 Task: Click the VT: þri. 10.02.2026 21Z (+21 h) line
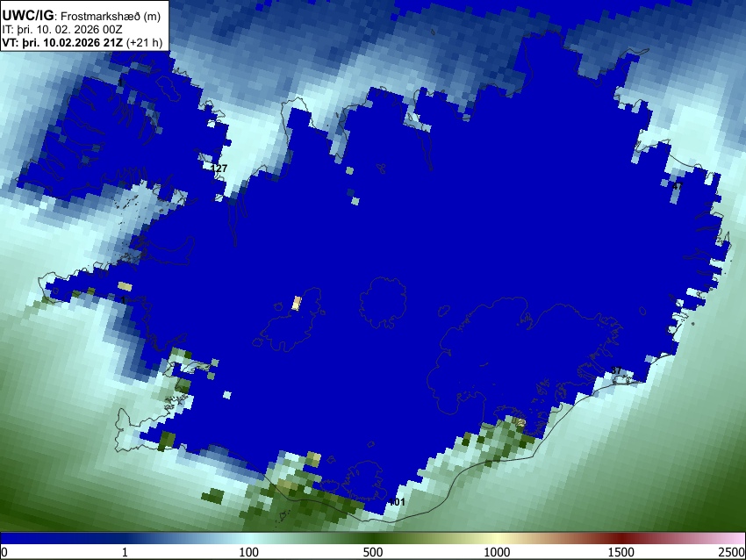pos(82,42)
